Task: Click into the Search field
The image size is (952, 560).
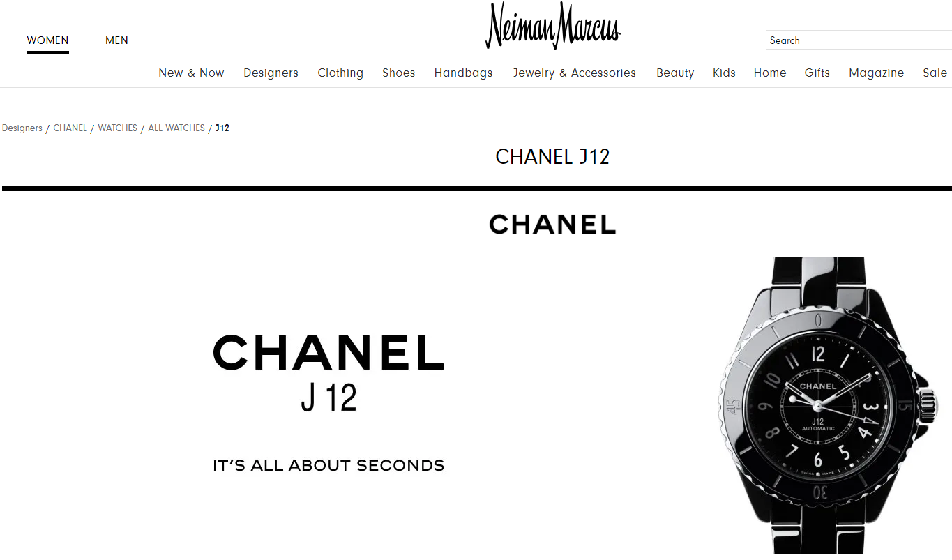Action: click(859, 40)
